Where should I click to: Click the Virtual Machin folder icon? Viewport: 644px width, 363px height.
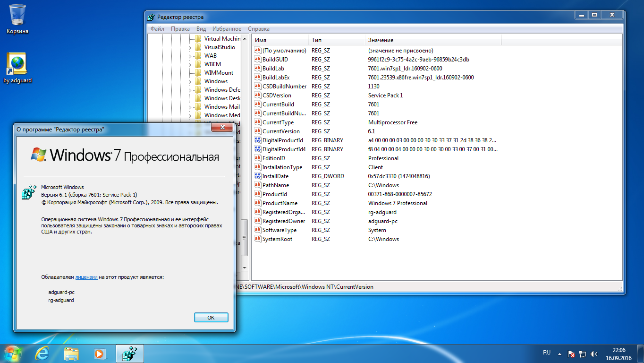[x=198, y=39]
